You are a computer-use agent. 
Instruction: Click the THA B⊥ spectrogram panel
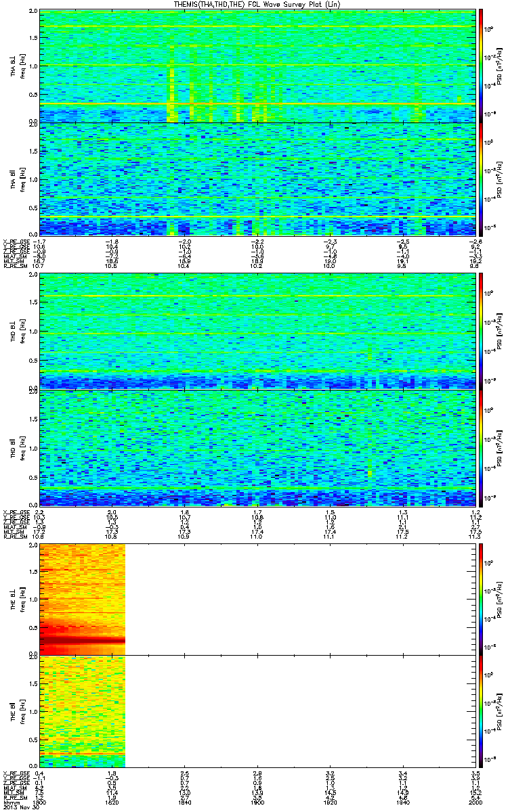tap(257, 66)
